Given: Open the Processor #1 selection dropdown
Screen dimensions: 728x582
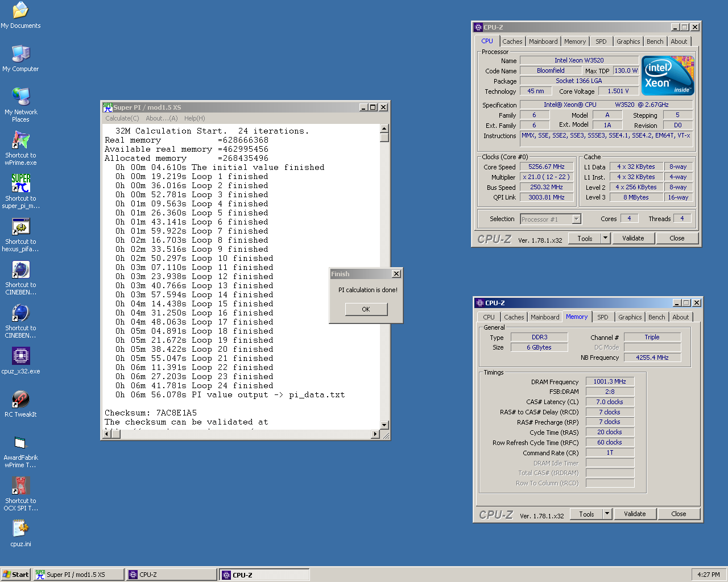Looking at the screenshot, I should click(x=551, y=219).
